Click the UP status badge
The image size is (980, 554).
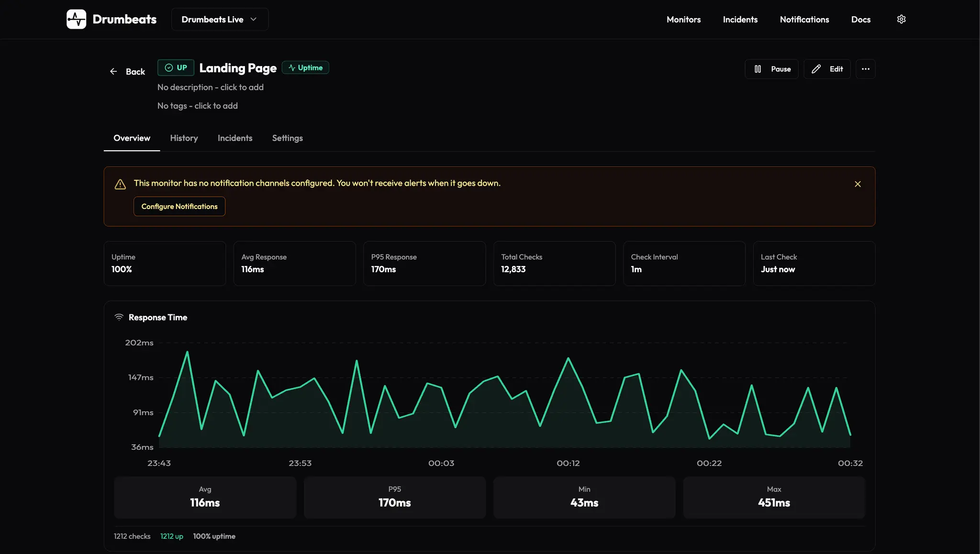click(176, 67)
